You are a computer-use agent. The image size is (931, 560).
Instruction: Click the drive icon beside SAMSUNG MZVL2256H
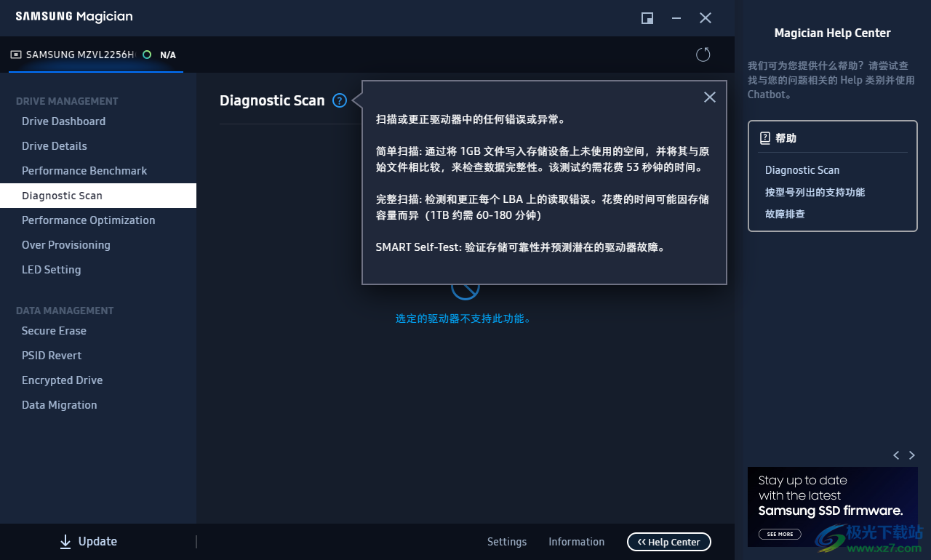(x=16, y=54)
